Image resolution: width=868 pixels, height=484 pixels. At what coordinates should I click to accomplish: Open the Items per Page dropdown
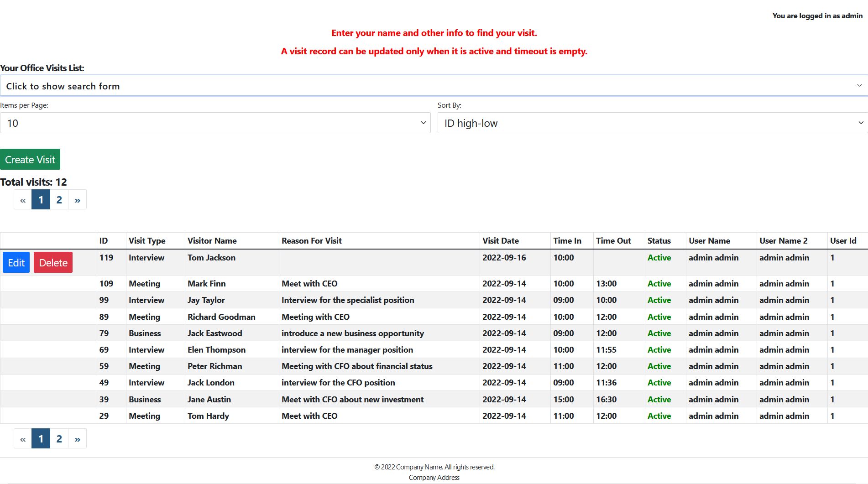click(x=215, y=123)
